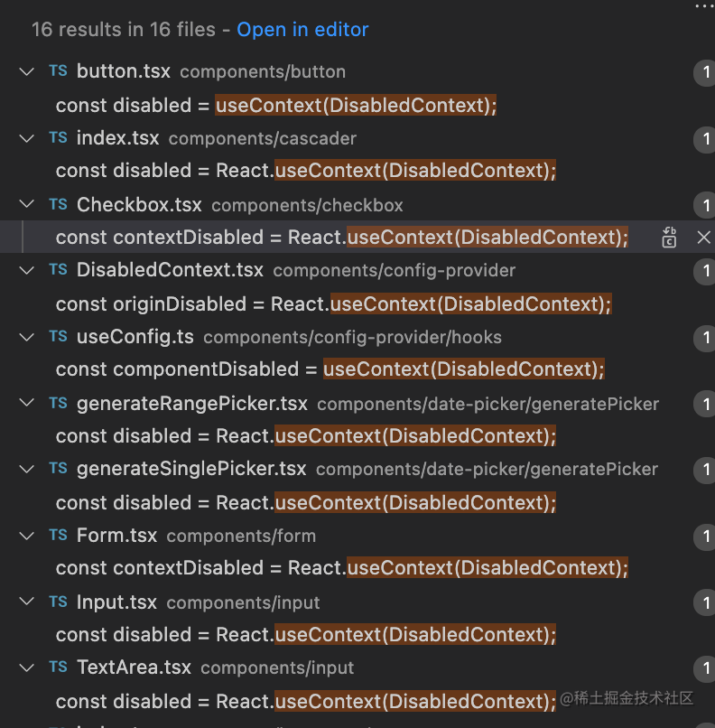Collapse generateRangePicker.tsx results
Screen dimensions: 715x728
point(26,403)
